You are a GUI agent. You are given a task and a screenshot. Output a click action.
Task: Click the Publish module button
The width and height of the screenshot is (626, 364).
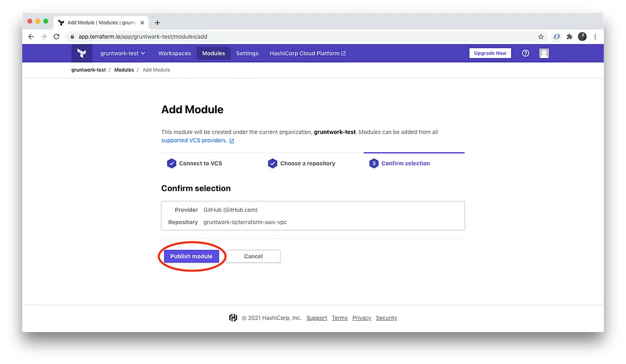(x=192, y=257)
